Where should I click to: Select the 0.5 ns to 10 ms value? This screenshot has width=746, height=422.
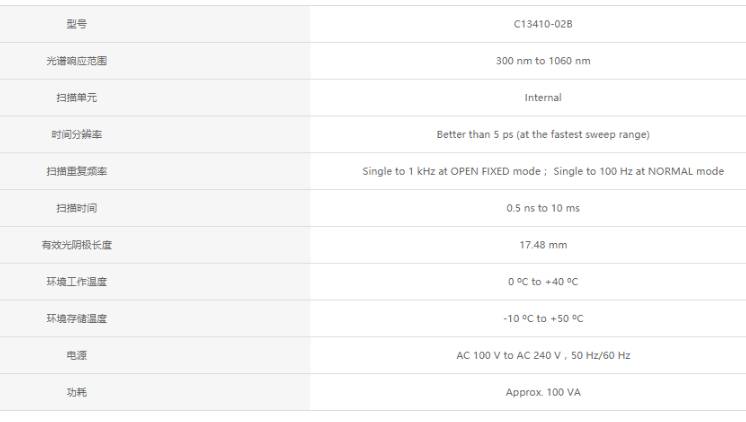[x=543, y=208]
